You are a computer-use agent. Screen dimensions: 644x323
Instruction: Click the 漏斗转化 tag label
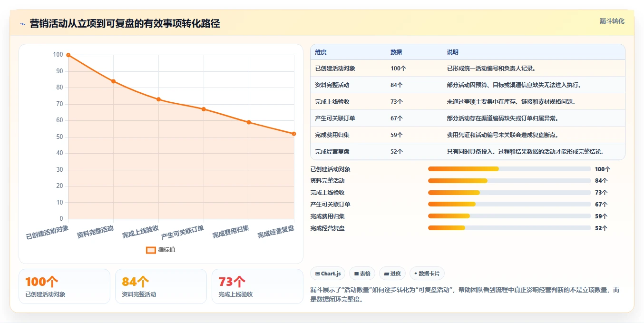612,21
